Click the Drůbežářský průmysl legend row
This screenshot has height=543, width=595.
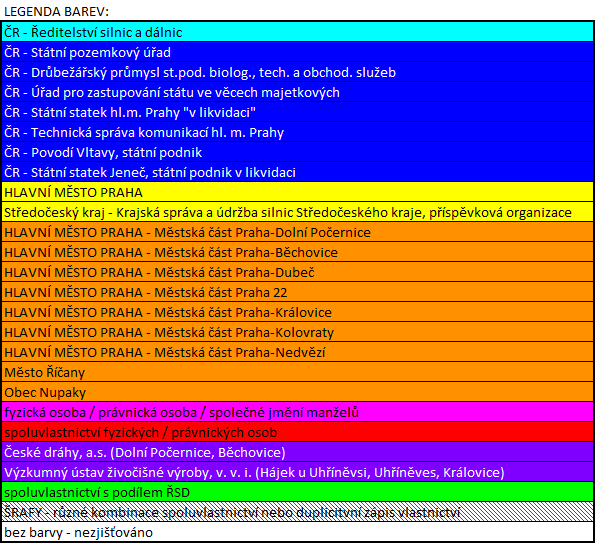pyautogui.click(x=298, y=72)
